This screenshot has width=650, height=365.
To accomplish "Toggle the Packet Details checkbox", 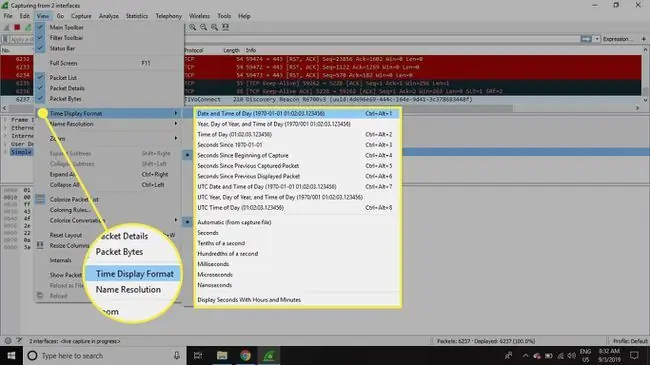I will click(40, 88).
